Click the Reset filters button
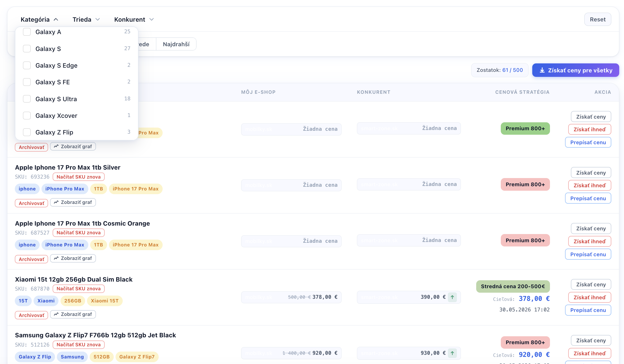This screenshot has width=624, height=364. tap(598, 19)
